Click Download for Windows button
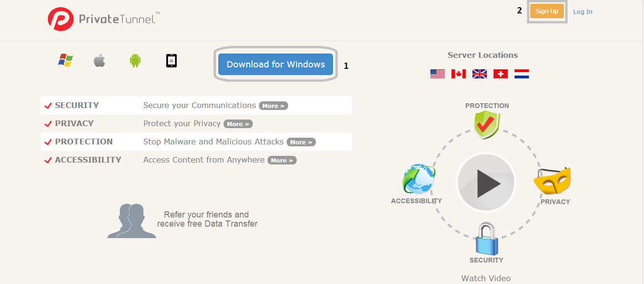The image size is (644, 284). pyautogui.click(x=276, y=65)
